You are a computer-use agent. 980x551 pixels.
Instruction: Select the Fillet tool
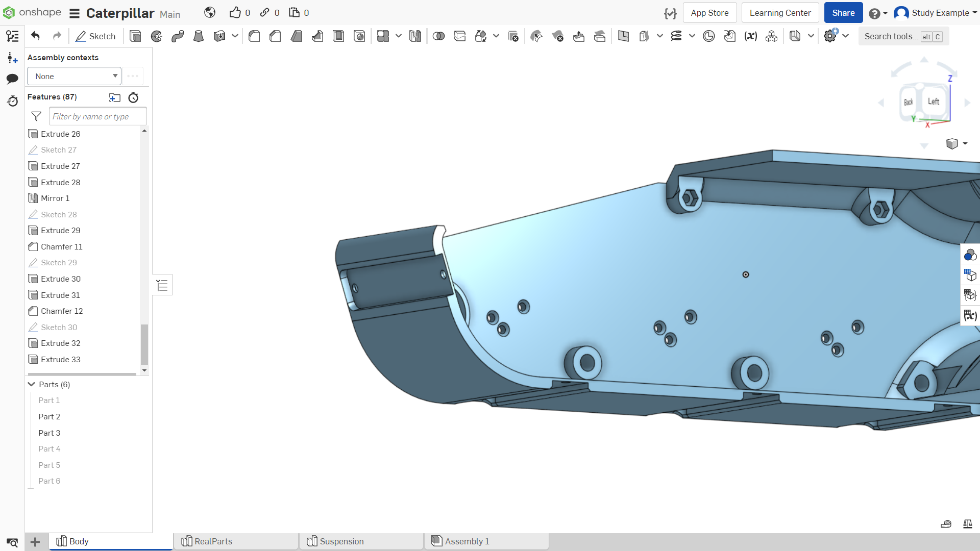click(254, 36)
